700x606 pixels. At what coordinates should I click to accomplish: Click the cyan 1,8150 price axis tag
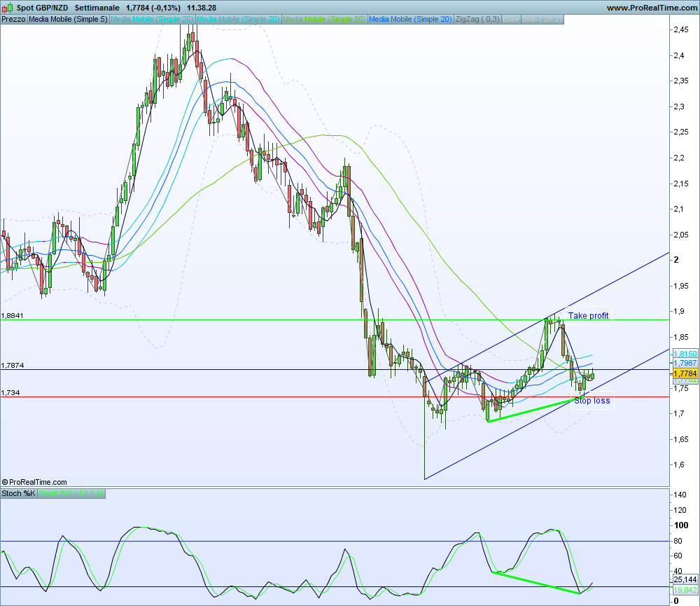click(685, 354)
